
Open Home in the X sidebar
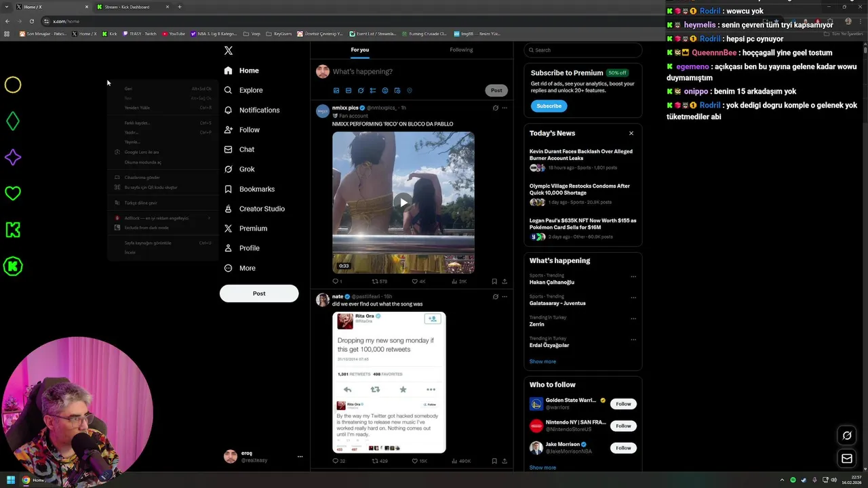click(241, 70)
